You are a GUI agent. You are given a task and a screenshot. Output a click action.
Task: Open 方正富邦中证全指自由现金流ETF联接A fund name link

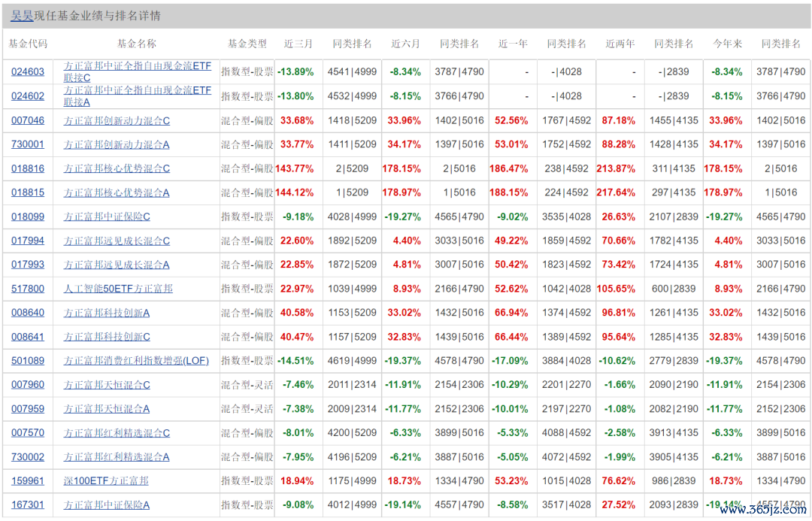138,96
